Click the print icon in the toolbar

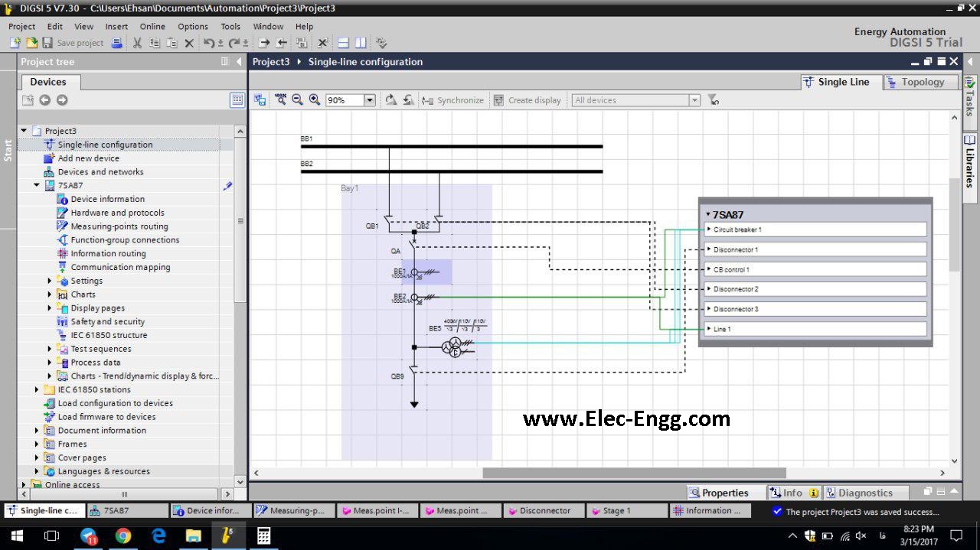[x=117, y=43]
